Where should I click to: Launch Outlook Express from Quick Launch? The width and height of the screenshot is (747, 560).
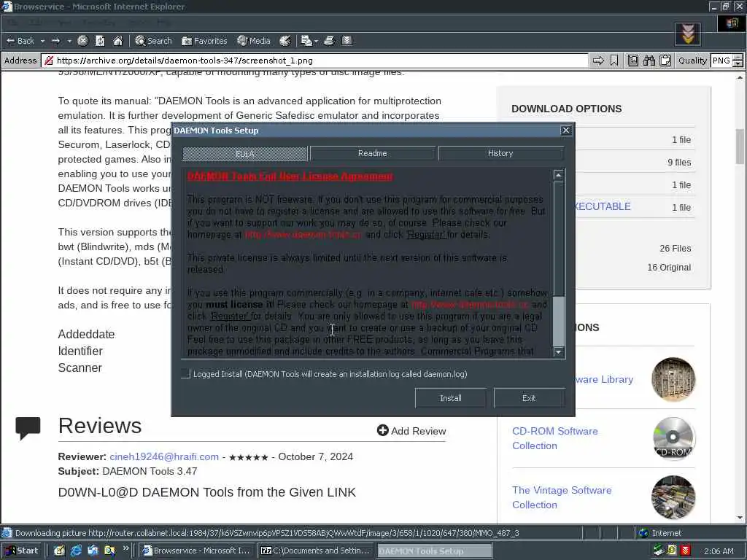(93, 551)
